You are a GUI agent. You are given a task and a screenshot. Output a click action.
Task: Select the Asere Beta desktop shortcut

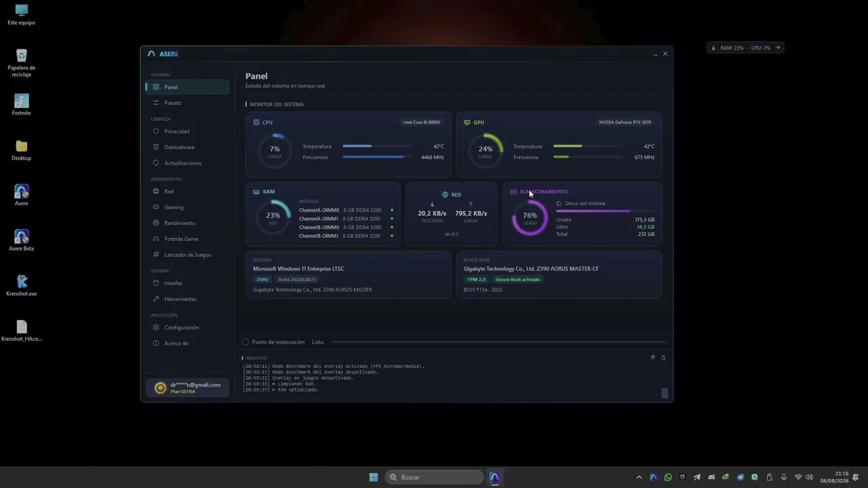pos(22,241)
